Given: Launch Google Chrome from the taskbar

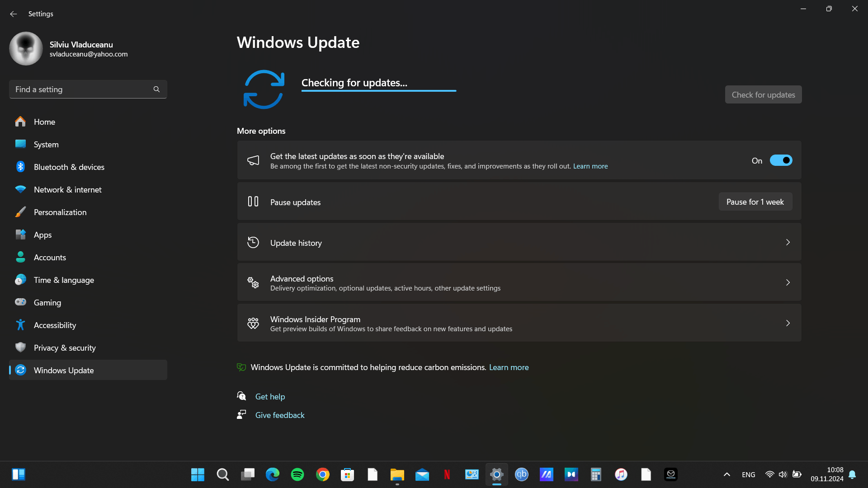Looking at the screenshot, I should pos(323,474).
